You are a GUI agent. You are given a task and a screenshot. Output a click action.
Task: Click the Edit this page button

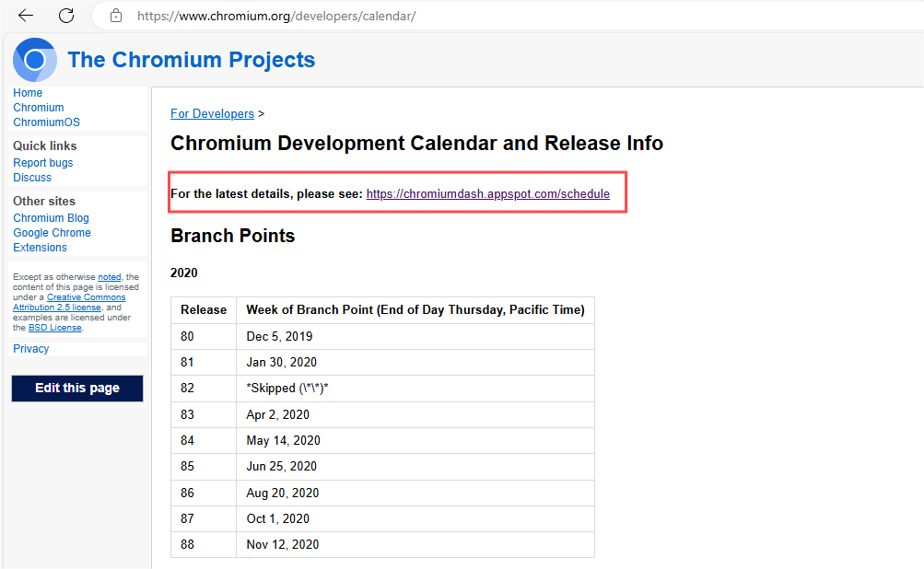coord(77,389)
